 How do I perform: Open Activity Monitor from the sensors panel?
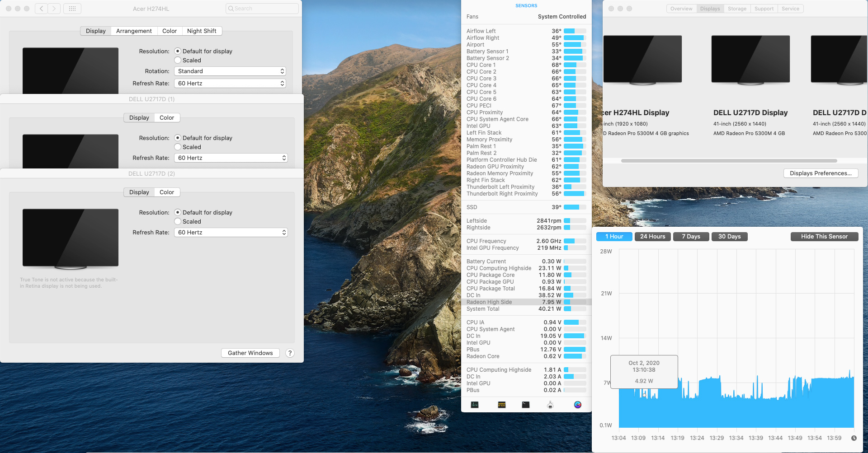point(475,405)
